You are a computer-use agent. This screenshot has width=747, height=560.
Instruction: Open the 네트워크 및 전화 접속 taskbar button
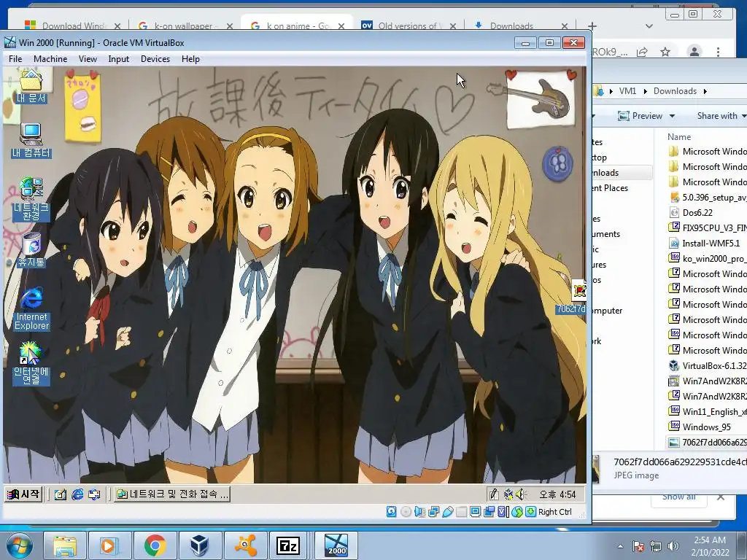(x=172, y=494)
